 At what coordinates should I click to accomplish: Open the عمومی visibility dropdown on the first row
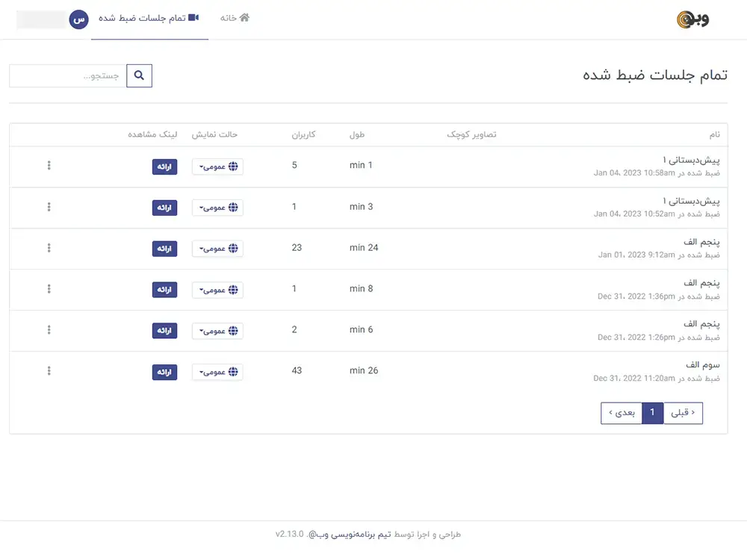click(217, 167)
